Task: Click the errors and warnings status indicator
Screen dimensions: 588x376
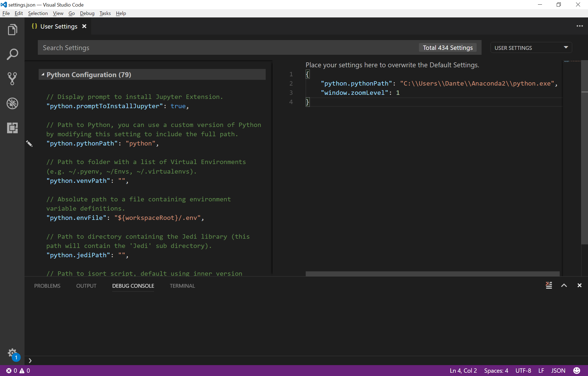Action: (x=18, y=371)
